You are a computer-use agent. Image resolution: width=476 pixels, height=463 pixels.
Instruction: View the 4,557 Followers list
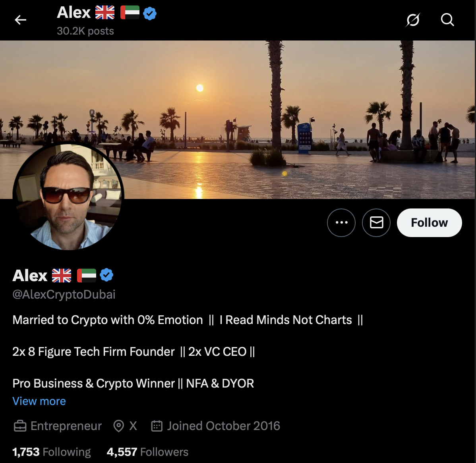point(148,452)
